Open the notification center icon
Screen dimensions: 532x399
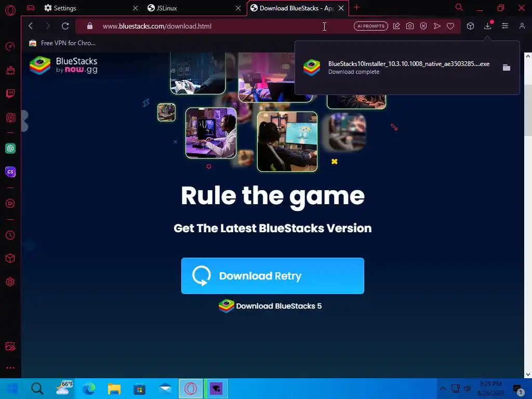coord(518,389)
